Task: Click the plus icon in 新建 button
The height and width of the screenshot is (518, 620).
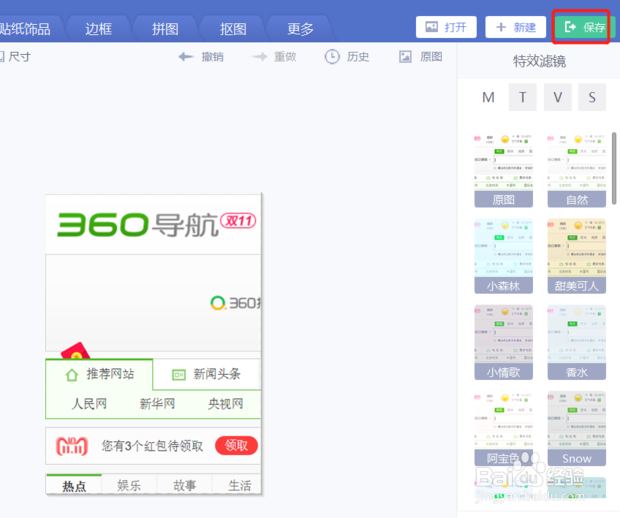Action: [501, 27]
